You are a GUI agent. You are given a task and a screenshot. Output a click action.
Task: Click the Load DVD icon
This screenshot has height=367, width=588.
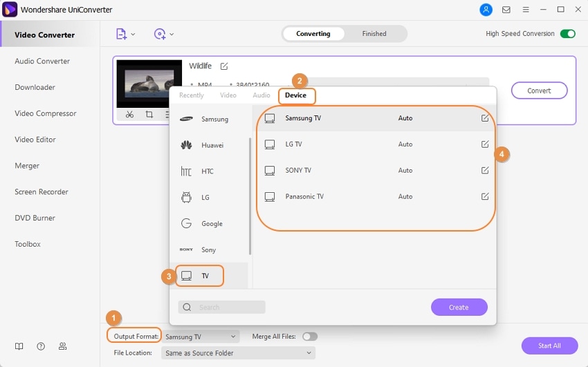pos(160,34)
